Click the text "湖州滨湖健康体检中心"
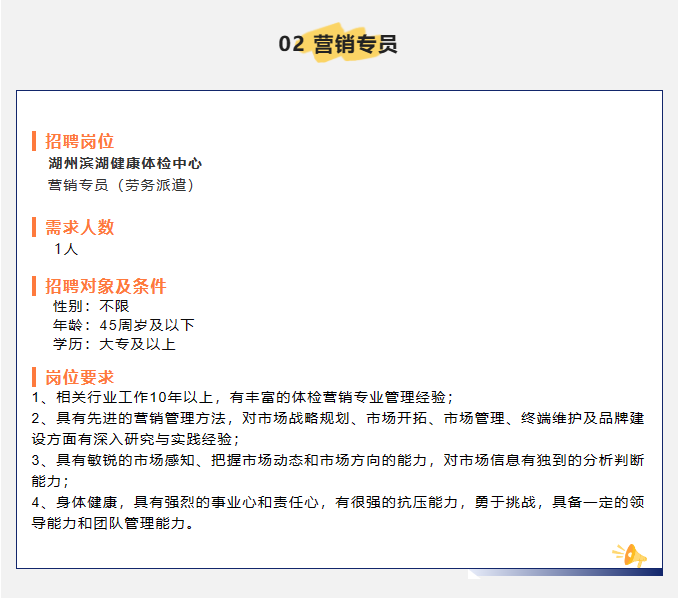This screenshot has height=598, width=679. click(x=125, y=163)
